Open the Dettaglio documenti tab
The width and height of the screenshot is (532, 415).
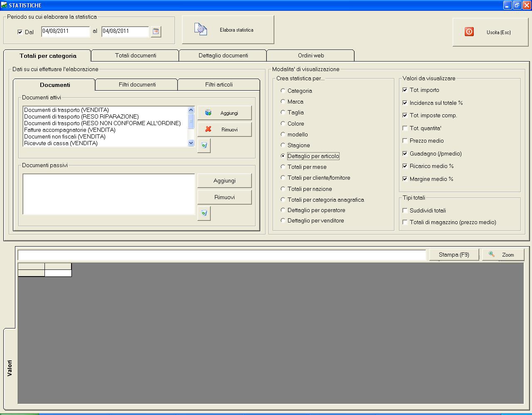pyautogui.click(x=223, y=55)
